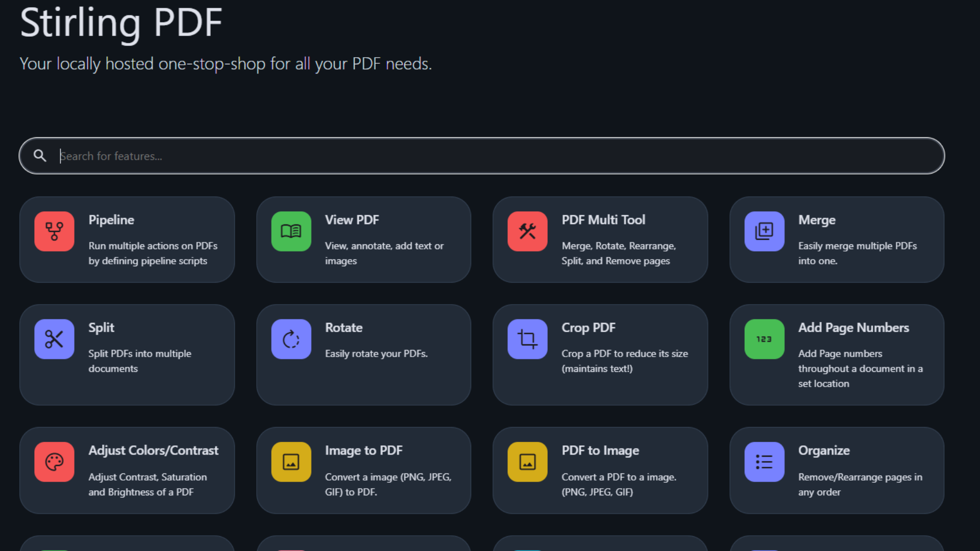Select the Rotate title text
The height and width of the screenshot is (551, 980).
(x=344, y=328)
